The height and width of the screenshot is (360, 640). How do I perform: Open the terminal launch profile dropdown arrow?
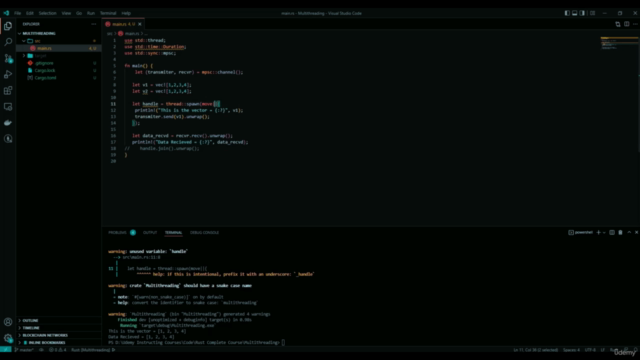(604, 233)
